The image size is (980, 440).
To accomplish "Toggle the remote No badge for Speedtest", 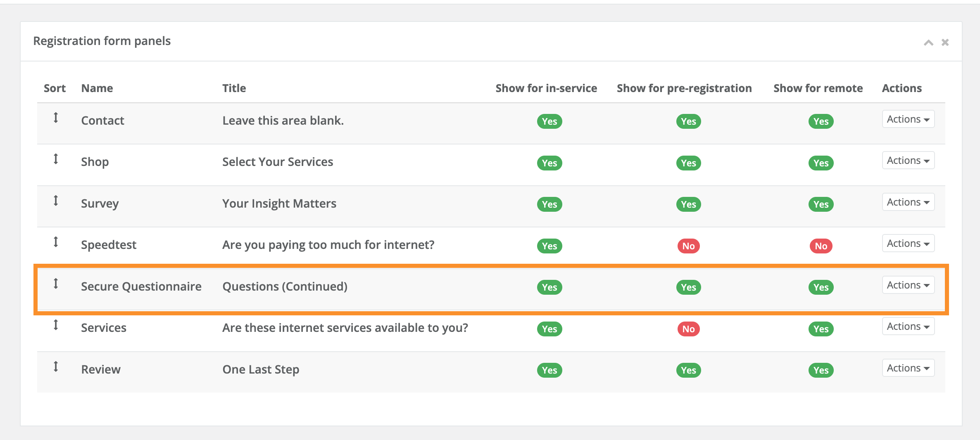I will tap(821, 246).
